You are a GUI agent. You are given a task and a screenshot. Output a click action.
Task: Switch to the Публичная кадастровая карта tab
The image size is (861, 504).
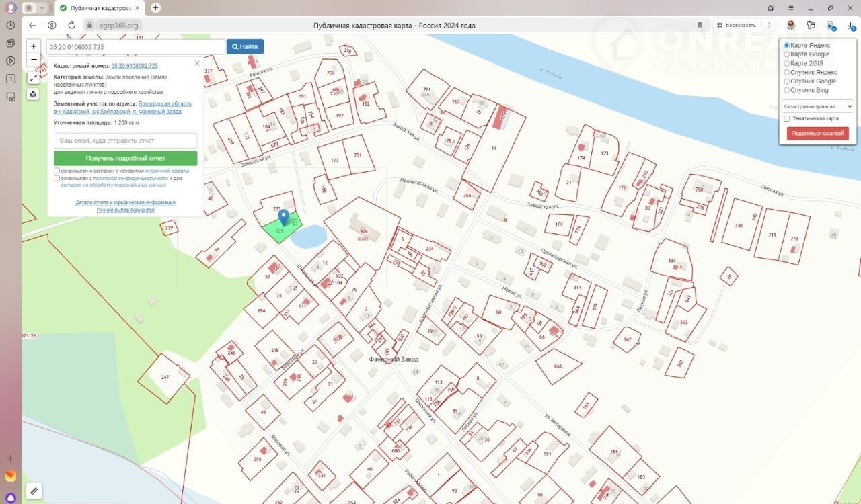coord(98,8)
